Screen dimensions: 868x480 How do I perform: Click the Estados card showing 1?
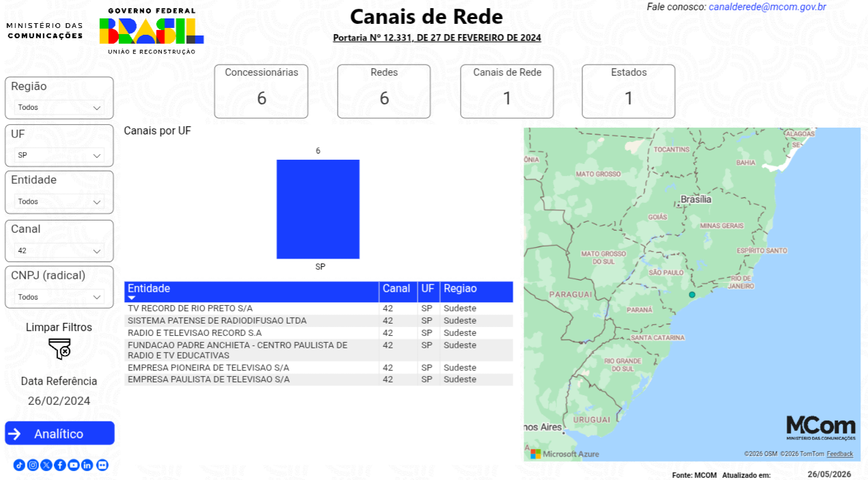pyautogui.click(x=629, y=91)
